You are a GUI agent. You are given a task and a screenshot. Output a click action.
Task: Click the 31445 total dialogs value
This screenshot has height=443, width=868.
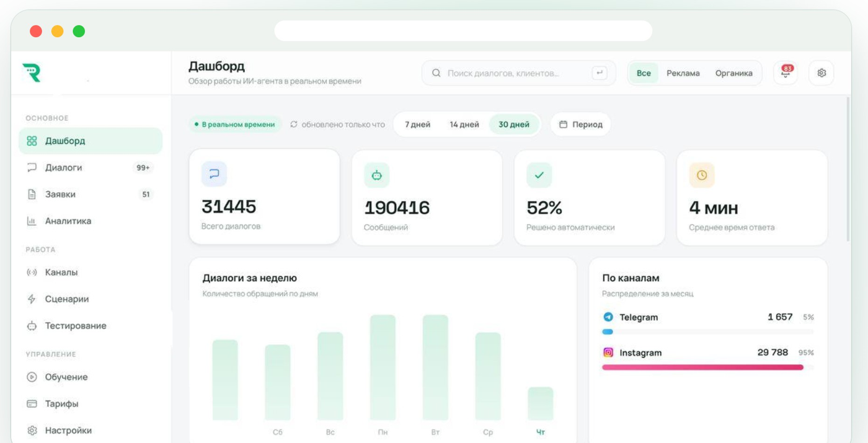click(x=229, y=206)
